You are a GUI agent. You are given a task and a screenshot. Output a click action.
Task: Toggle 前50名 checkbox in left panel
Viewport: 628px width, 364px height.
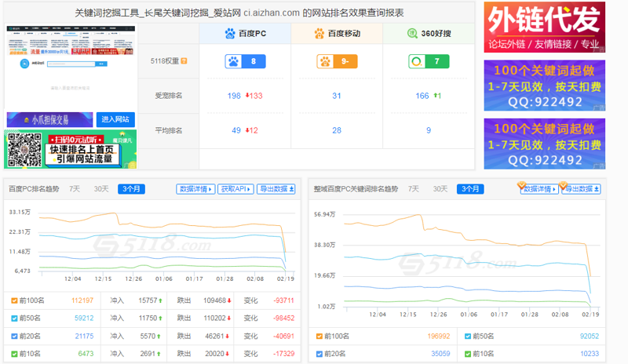(x=14, y=318)
